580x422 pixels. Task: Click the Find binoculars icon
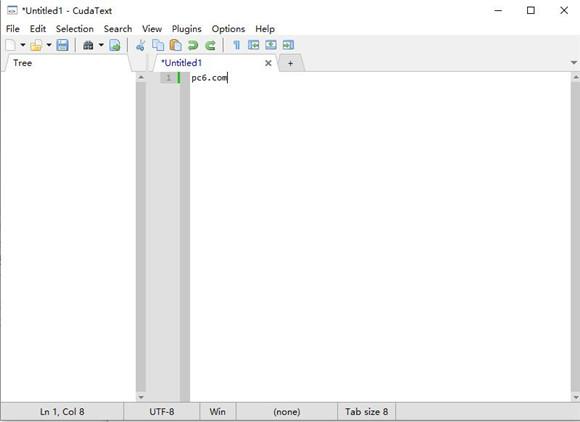point(88,45)
